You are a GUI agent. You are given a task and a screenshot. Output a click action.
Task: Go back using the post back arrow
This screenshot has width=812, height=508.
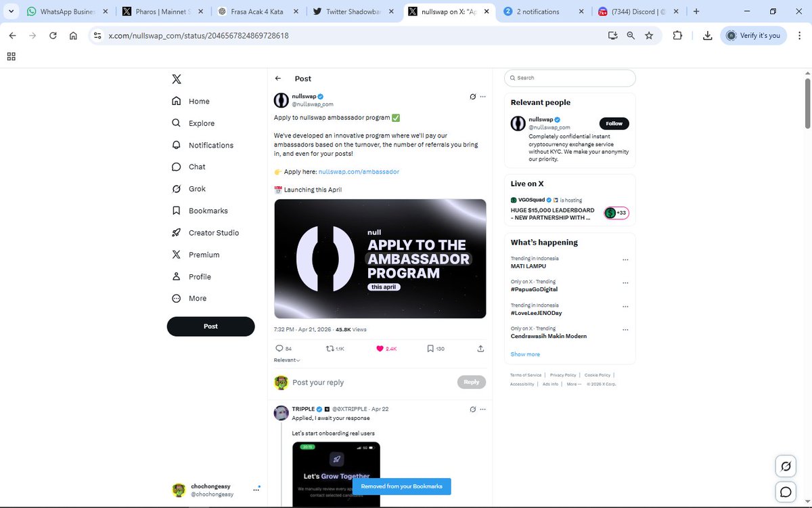(277, 78)
